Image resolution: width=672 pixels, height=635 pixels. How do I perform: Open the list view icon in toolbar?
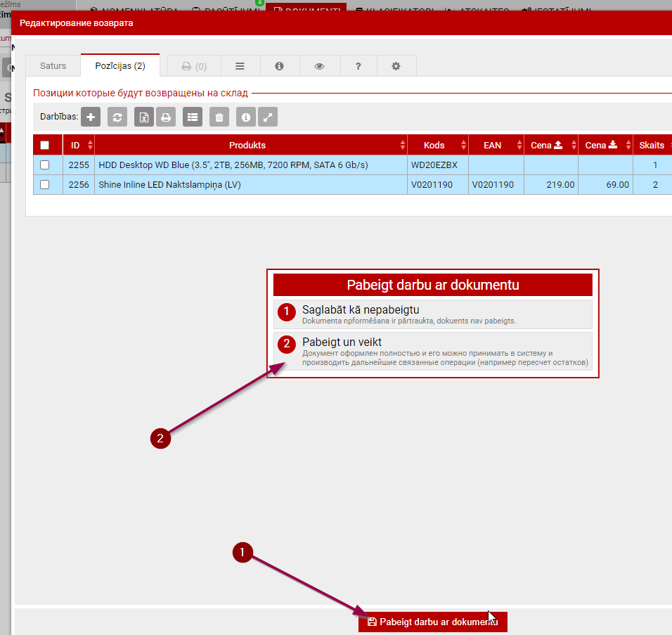click(193, 117)
